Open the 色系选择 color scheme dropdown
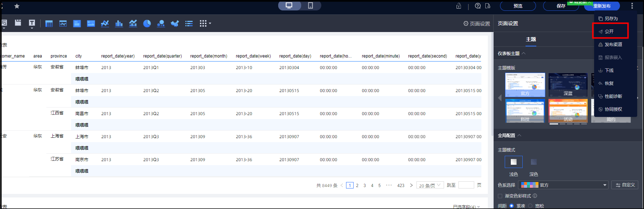 pyautogui.click(x=563, y=185)
